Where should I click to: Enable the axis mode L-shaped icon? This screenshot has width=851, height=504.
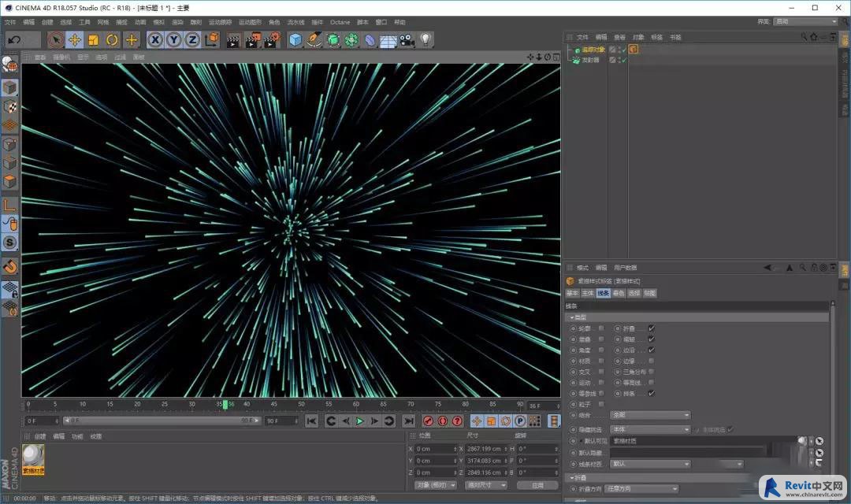pyautogui.click(x=9, y=205)
